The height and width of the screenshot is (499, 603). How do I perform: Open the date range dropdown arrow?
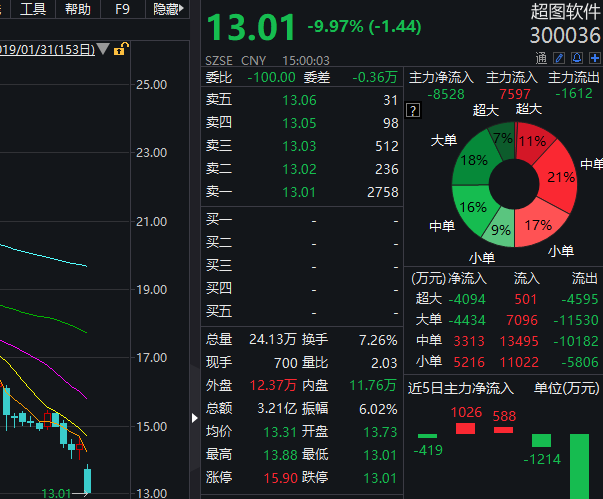click(x=103, y=49)
